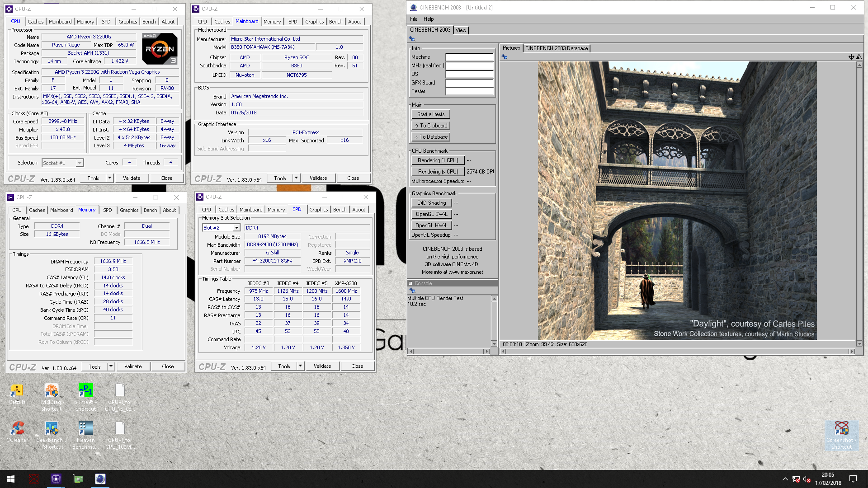Open Bench tab in CPU-Z Memory window
The image size is (868, 488).
pyautogui.click(x=151, y=210)
